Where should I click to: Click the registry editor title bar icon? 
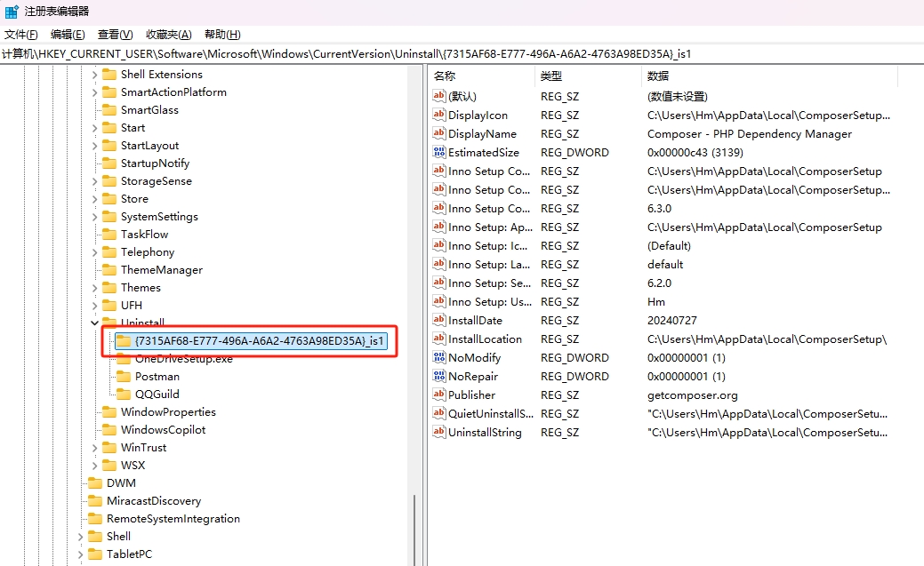tap(12, 12)
